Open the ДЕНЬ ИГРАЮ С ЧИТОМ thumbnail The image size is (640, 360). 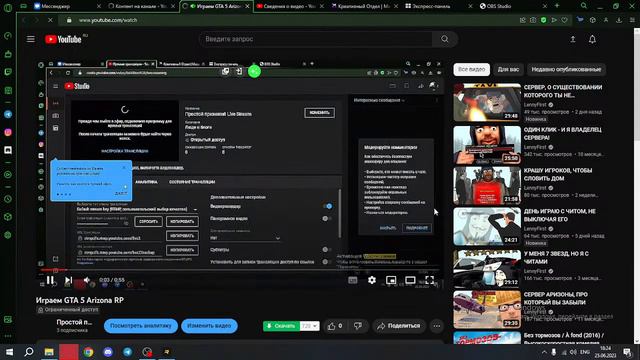(x=487, y=226)
